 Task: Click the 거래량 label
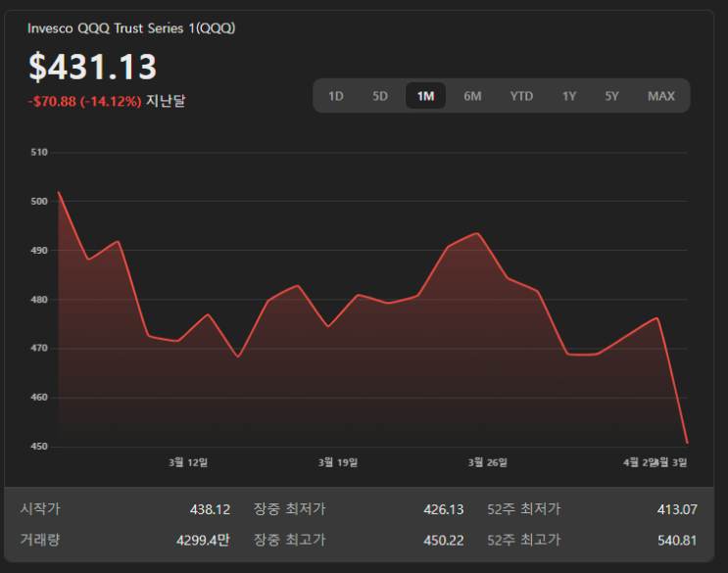tap(40, 540)
